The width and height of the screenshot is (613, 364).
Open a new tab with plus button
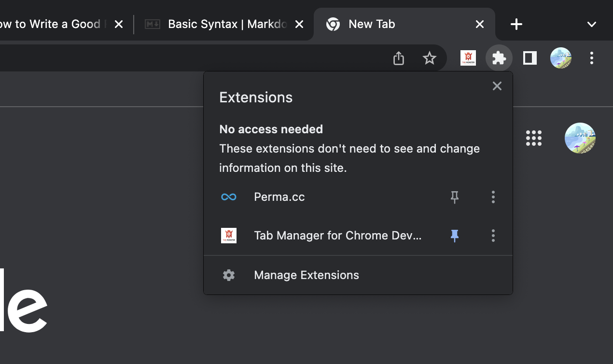516,24
